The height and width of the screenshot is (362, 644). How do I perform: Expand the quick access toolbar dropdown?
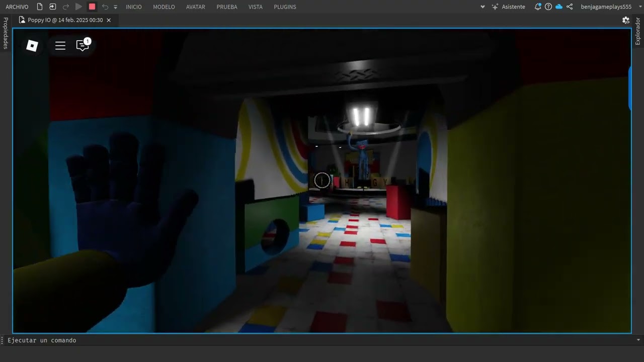coord(115,7)
